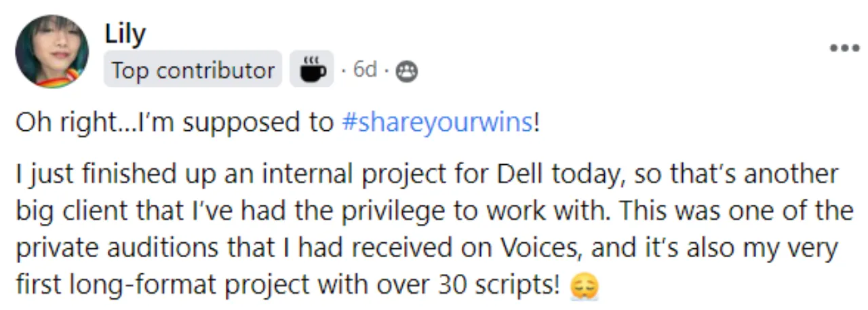Click the coffee cup badge icon

pos(312,69)
